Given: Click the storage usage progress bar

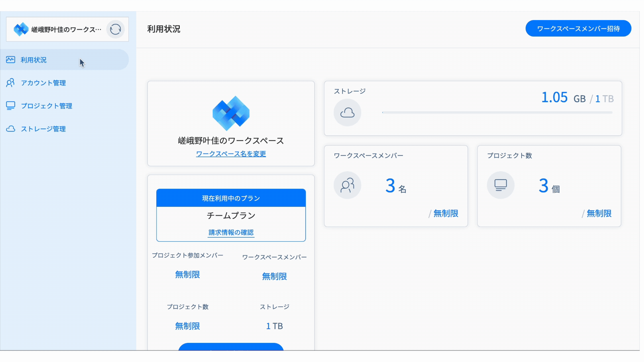Looking at the screenshot, I should (x=497, y=113).
